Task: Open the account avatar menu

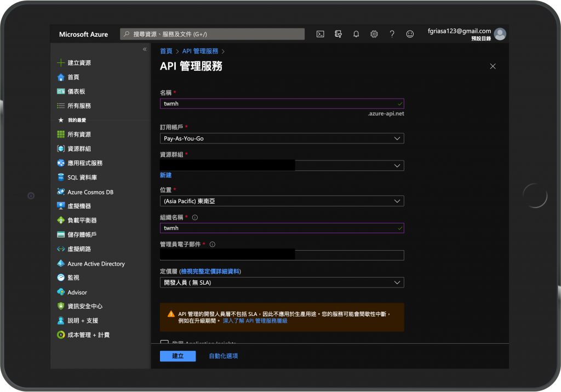Action: (500, 34)
